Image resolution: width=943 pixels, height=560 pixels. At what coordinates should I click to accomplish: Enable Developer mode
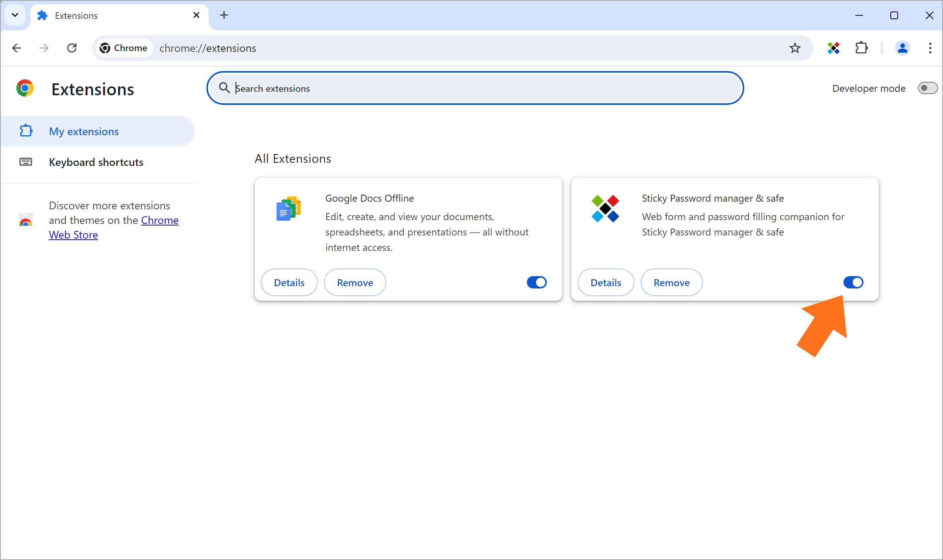click(x=927, y=88)
